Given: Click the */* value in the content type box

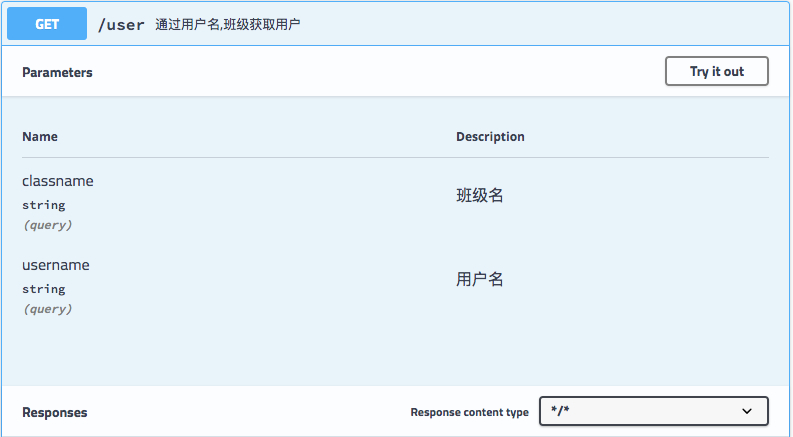Looking at the screenshot, I should 562,411.
